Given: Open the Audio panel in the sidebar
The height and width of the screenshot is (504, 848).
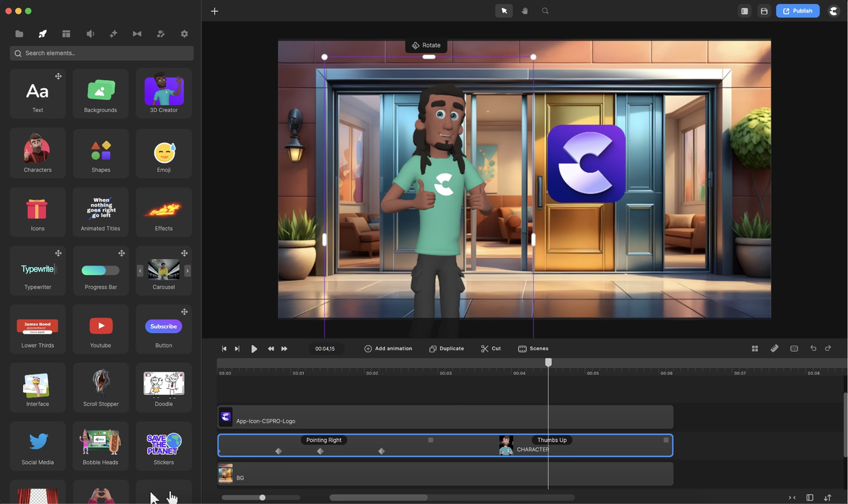Looking at the screenshot, I should pos(90,33).
